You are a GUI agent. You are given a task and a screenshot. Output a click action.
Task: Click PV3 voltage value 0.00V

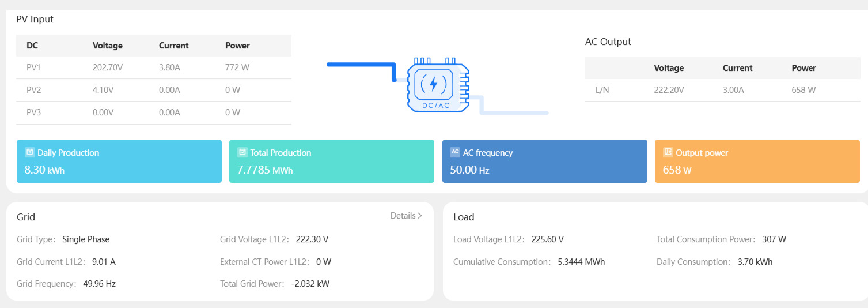click(x=104, y=112)
